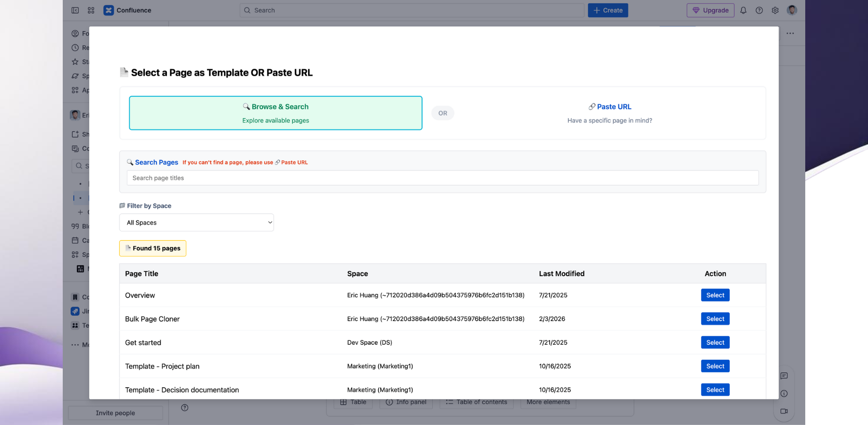868x425 pixels.
Task: Click the Invite people button
Action: pos(115,412)
